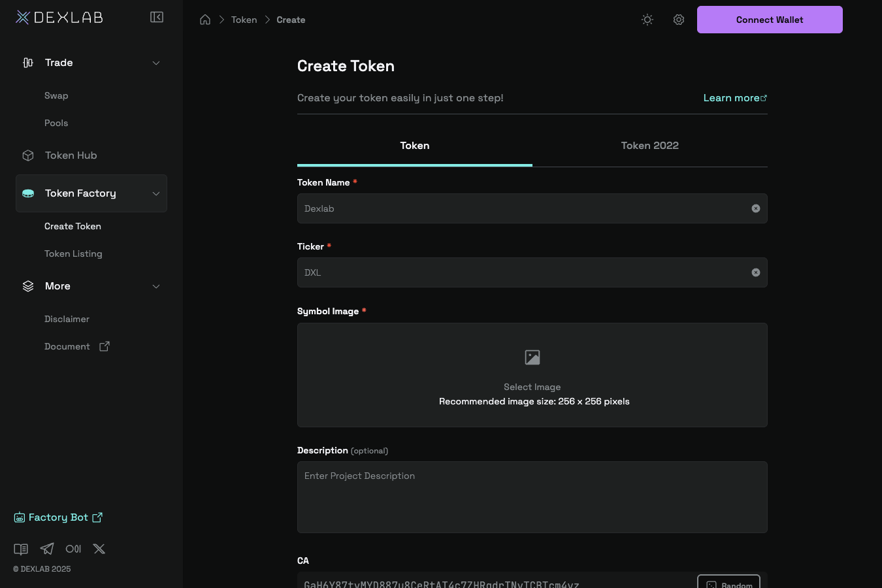The image size is (882, 588).
Task: Collapse the sidebar panel icon
Action: [x=157, y=17]
